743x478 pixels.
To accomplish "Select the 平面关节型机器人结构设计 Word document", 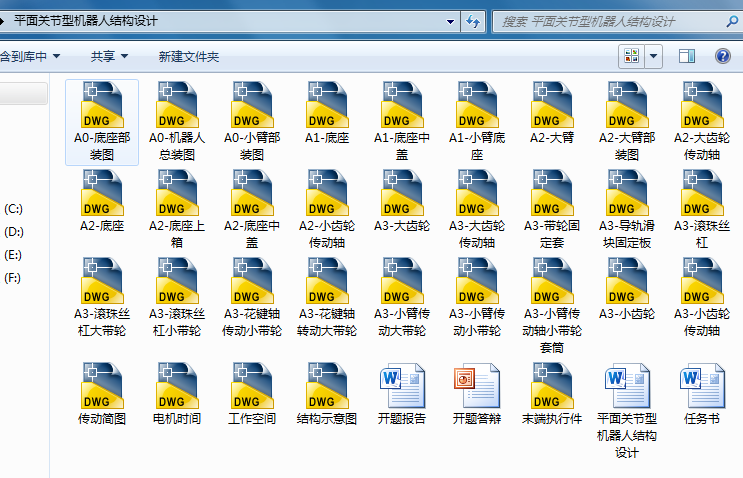I will 627,411.
